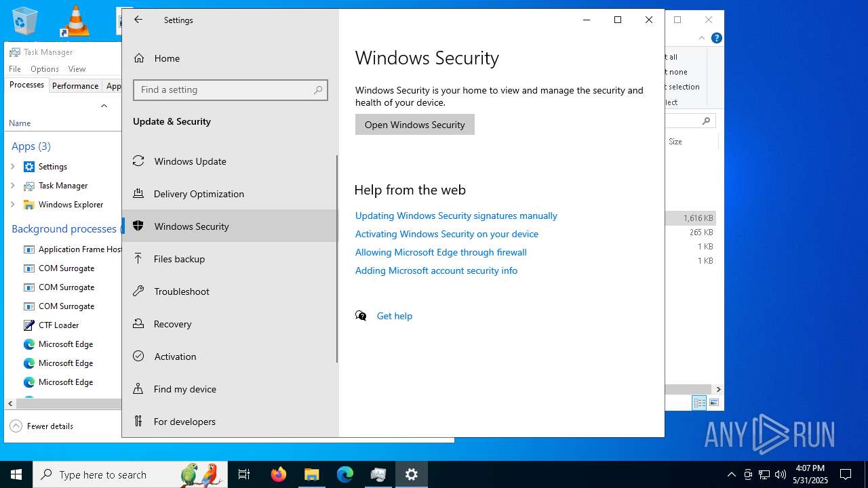Click the Meet Now tray icon
The height and width of the screenshot is (488, 868).
748,474
